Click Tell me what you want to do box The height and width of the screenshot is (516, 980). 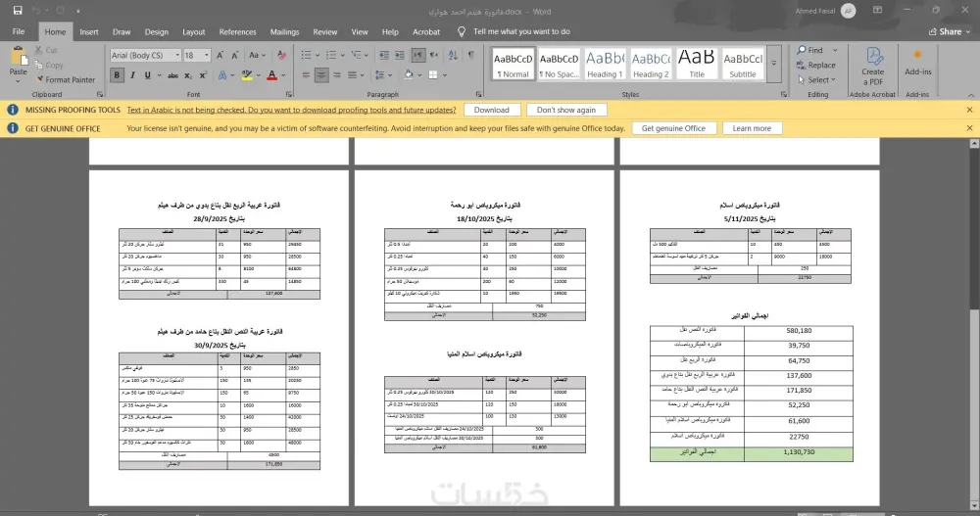521,32
